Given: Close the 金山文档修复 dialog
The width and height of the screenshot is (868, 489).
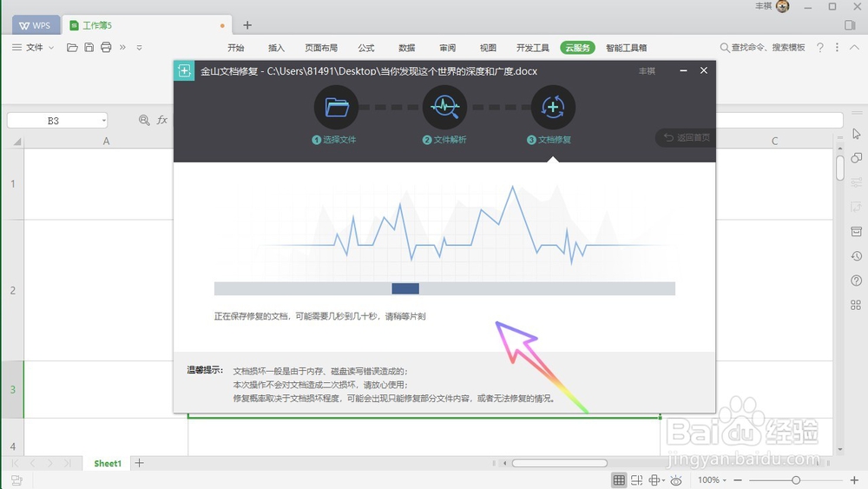Looking at the screenshot, I should tap(704, 70).
